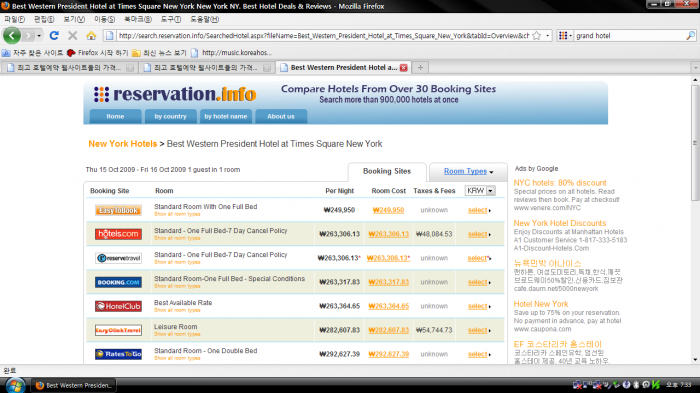Close the Best Western President Hotel tab
The image size is (700, 393).
404,67
